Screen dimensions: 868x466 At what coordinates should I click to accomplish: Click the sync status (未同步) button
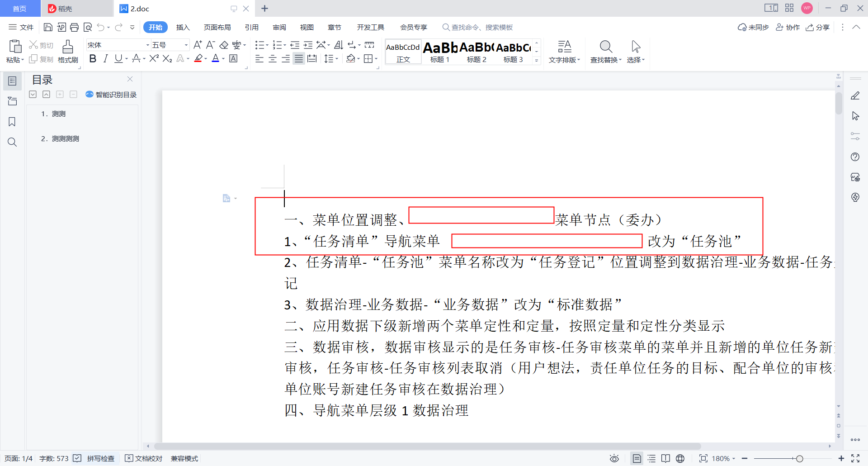tap(753, 27)
